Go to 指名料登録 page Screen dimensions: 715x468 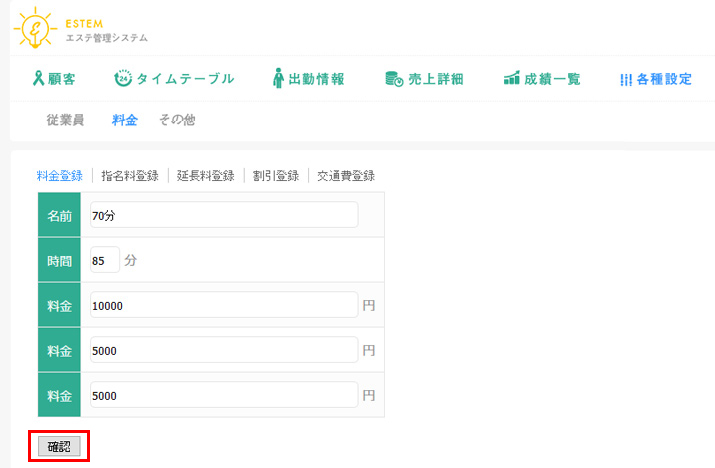click(130, 175)
